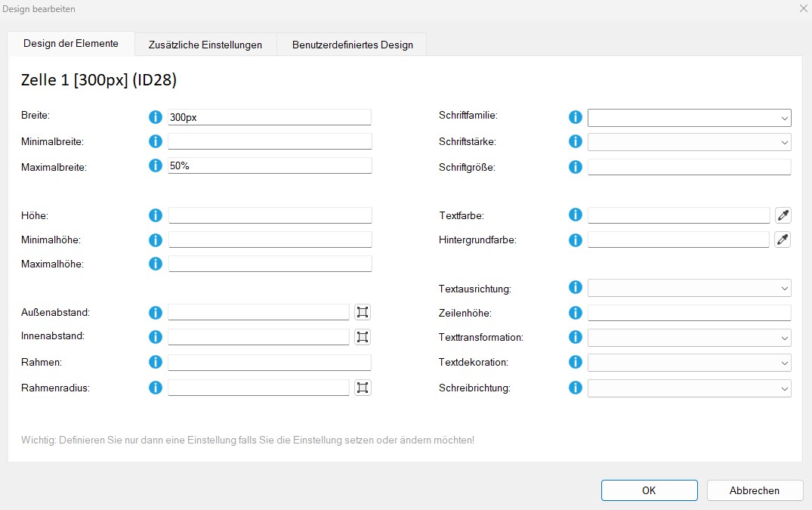Open the Innenabstand box editor icon
The width and height of the screenshot is (812, 510).
coord(363,337)
